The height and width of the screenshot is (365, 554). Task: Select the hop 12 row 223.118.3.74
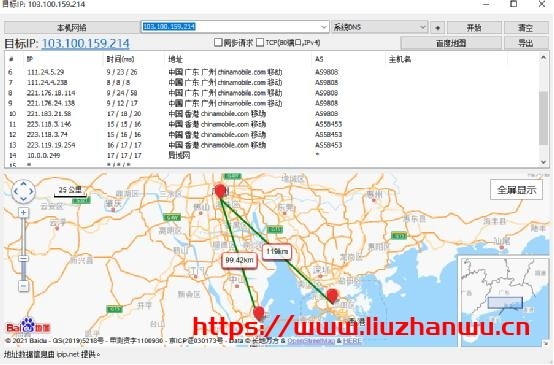click(271, 135)
